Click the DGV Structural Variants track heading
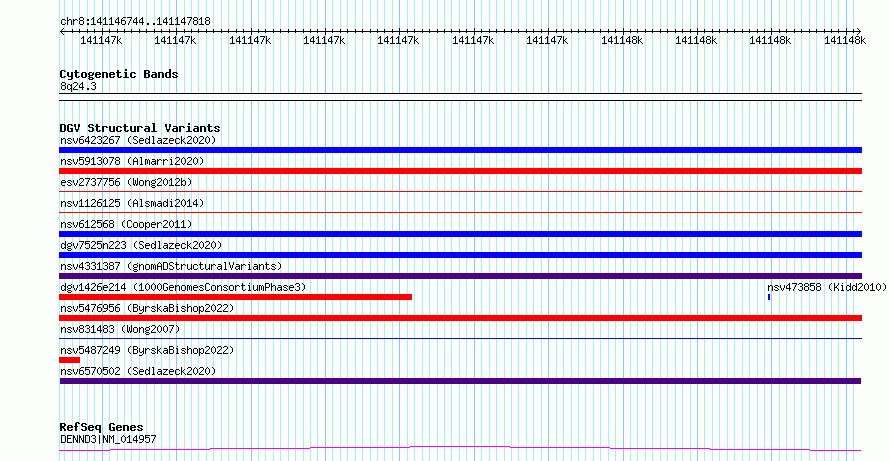890x461 pixels. 140,128
